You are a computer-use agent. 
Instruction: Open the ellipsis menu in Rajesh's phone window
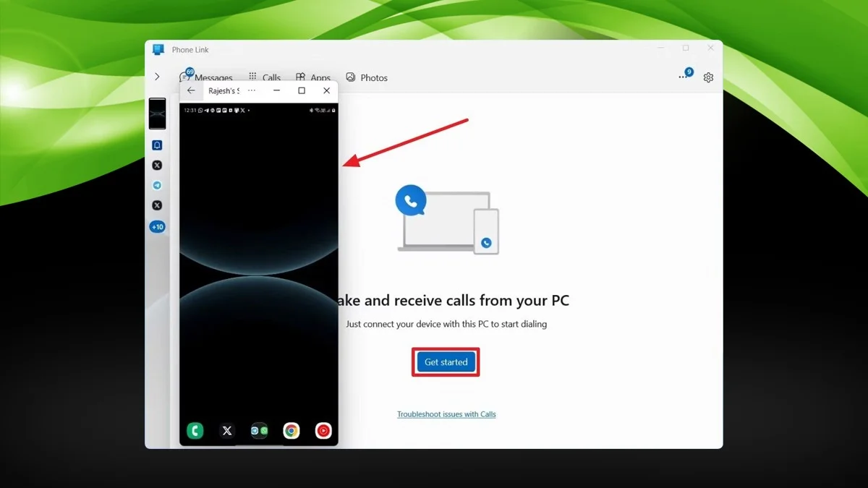click(x=251, y=90)
